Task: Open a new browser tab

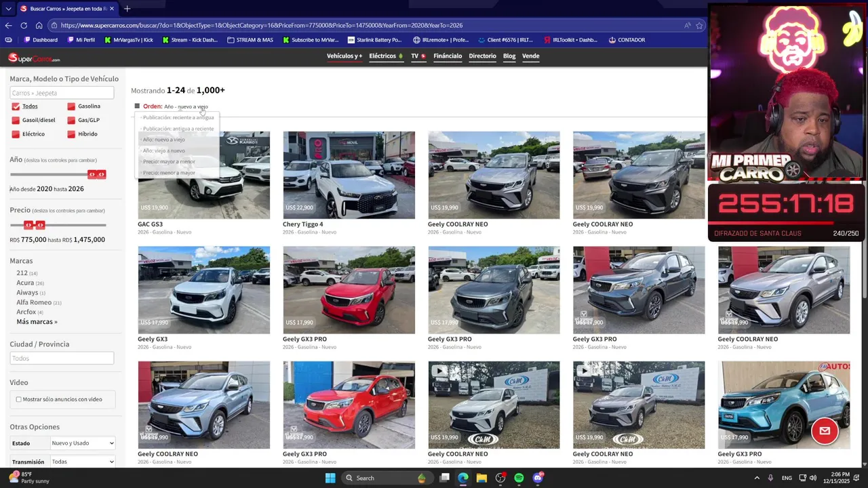Action: pos(127,9)
